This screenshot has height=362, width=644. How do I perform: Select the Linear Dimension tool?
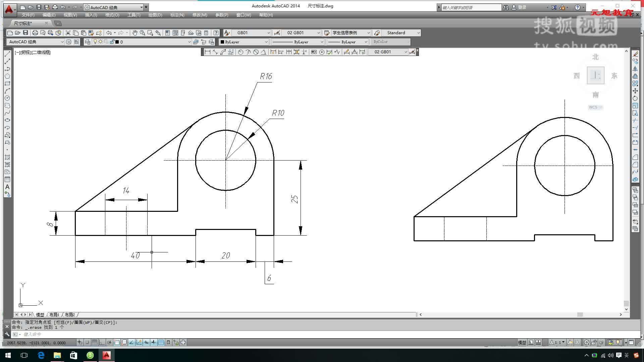207,52
